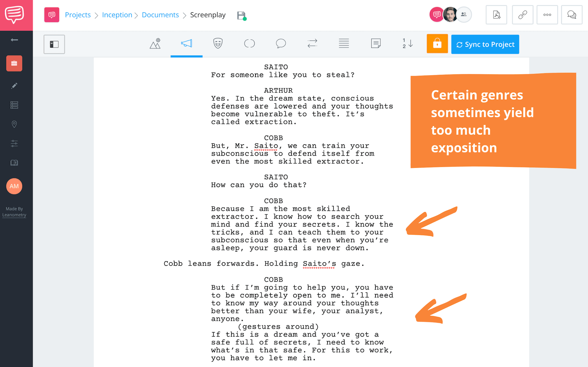Image resolution: width=588 pixels, height=367 pixels.
Task: Select the character mask icon
Action: click(x=218, y=43)
